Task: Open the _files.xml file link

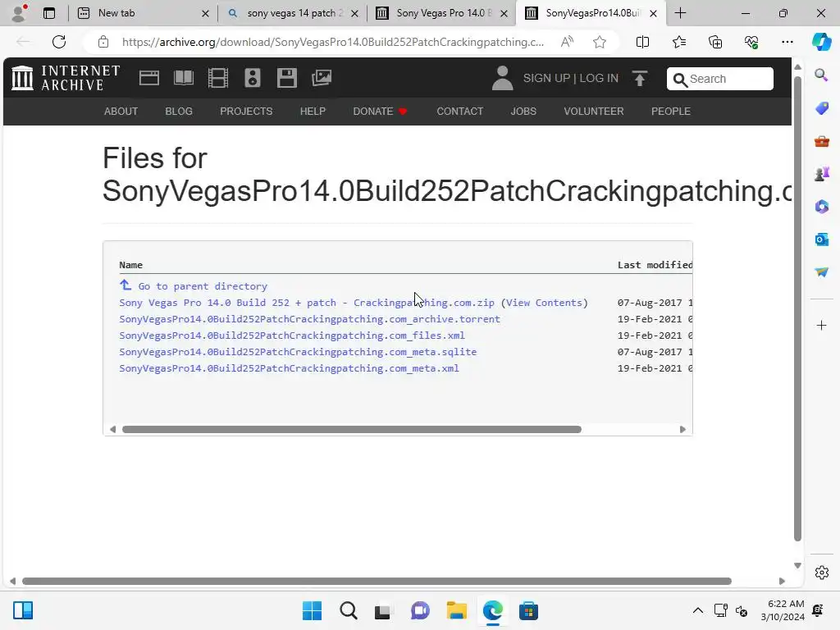Action: [292, 336]
